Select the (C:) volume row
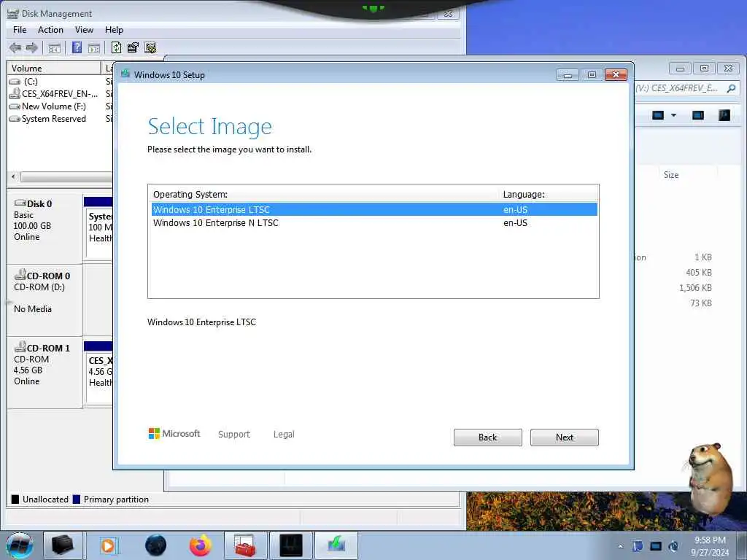Screen dimensions: 747x560 click(31, 82)
